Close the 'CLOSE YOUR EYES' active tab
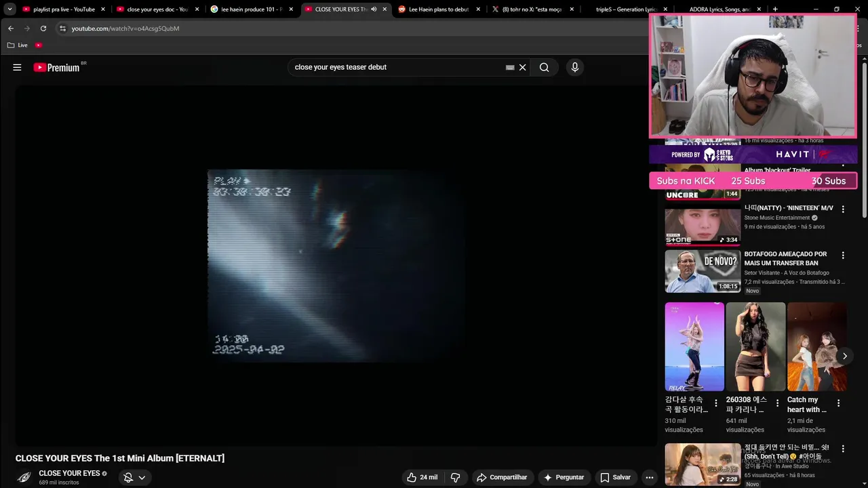Viewport: 868px width, 488px height. pyautogui.click(x=384, y=9)
